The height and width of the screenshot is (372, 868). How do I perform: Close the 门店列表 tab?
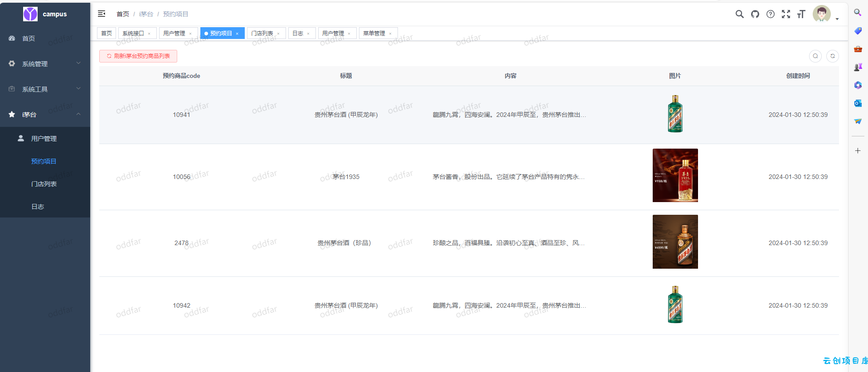pyautogui.click(x=278, y=34)
